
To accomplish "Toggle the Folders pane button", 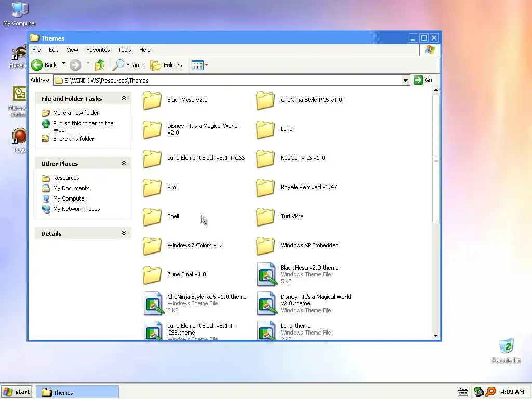I will [x=166, y=65].
